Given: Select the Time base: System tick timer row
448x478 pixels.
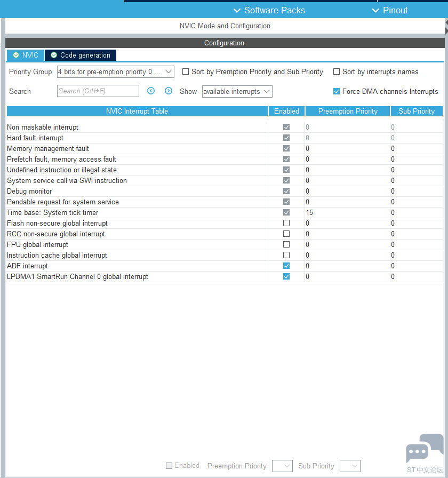Looking at the screenshot, I should (x=225, y=212).
